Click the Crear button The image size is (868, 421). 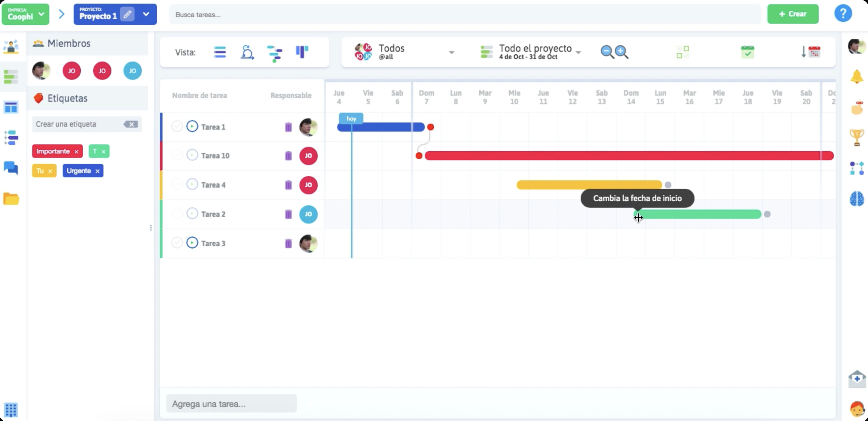click(793, 14)
